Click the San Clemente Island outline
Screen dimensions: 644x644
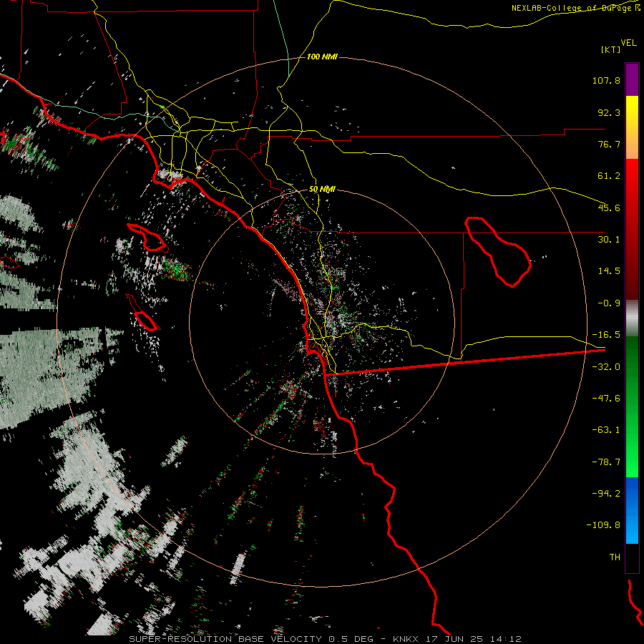(x=143, y=313)
